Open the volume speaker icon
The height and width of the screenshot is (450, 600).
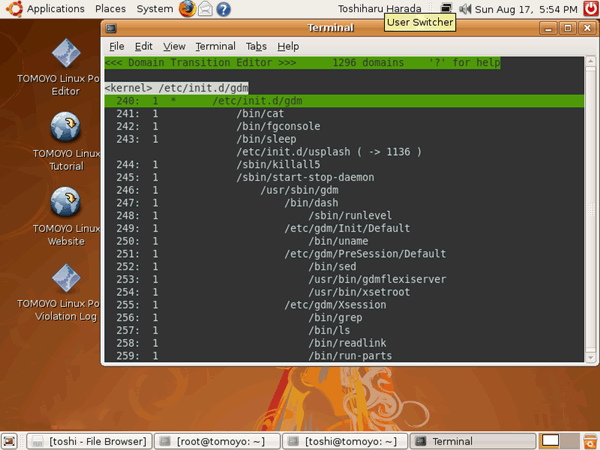coord(465,8)
